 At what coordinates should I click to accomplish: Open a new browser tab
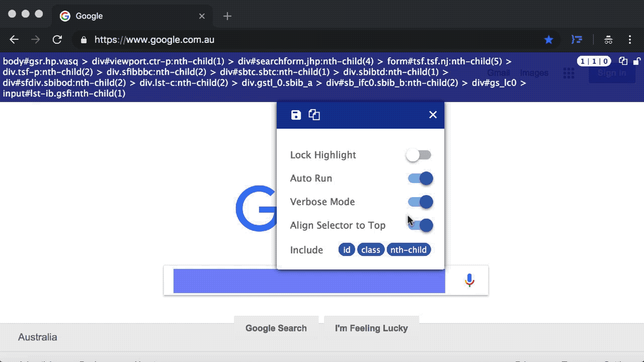click(227, 16)
